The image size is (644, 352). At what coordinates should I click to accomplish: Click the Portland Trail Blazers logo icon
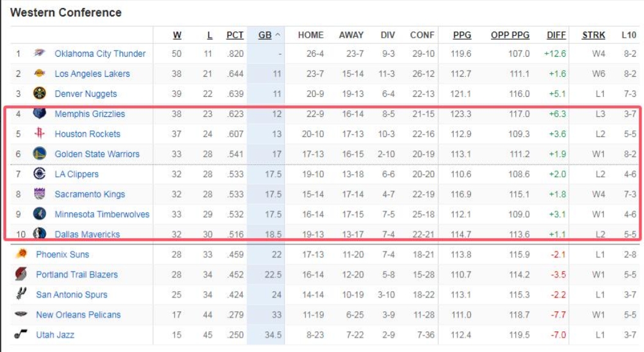pos(21,275)
